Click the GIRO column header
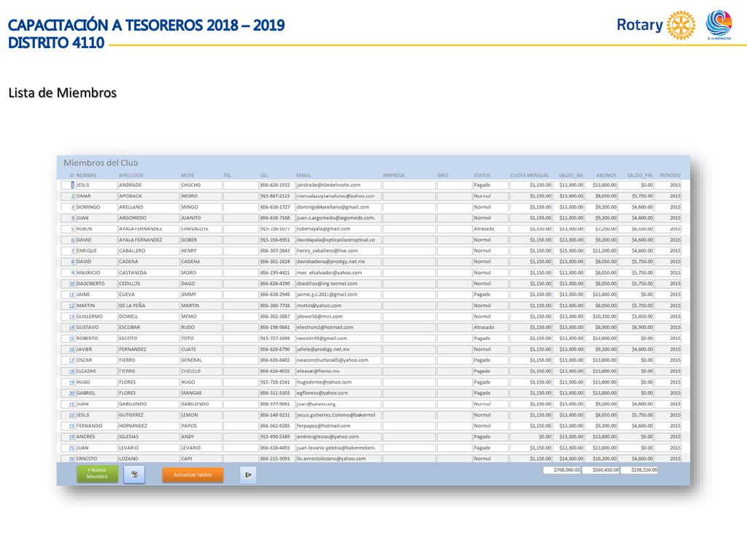 pos(443,175)
